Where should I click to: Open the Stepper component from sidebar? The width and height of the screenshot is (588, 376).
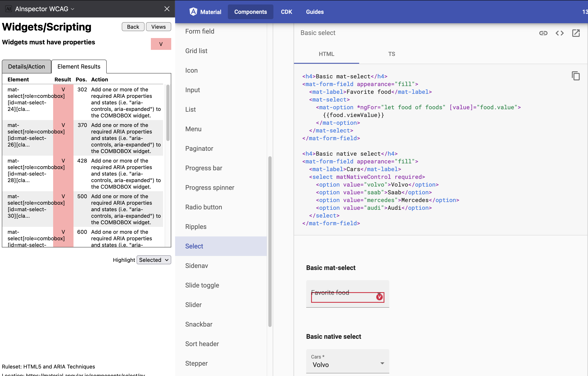point(196,363)
